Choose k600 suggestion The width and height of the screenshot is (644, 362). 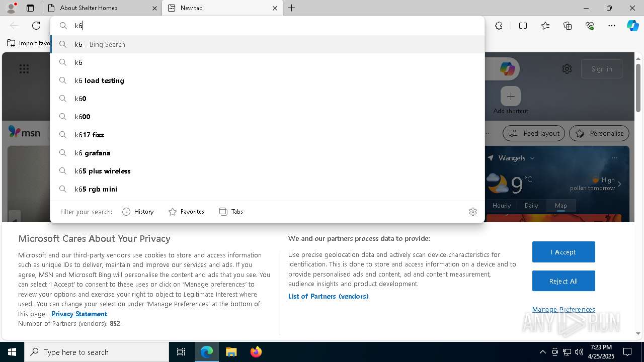click(268, 117)
